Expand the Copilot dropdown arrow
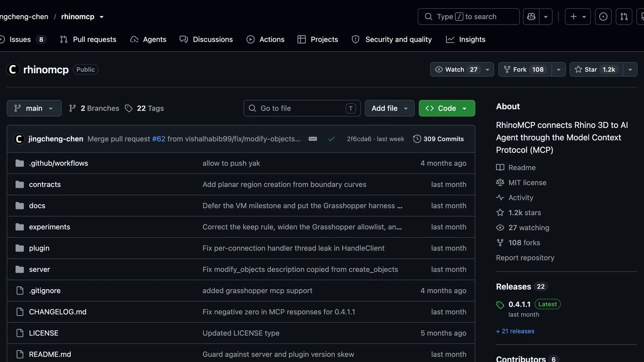644x362 pixels. coord(546,16)
